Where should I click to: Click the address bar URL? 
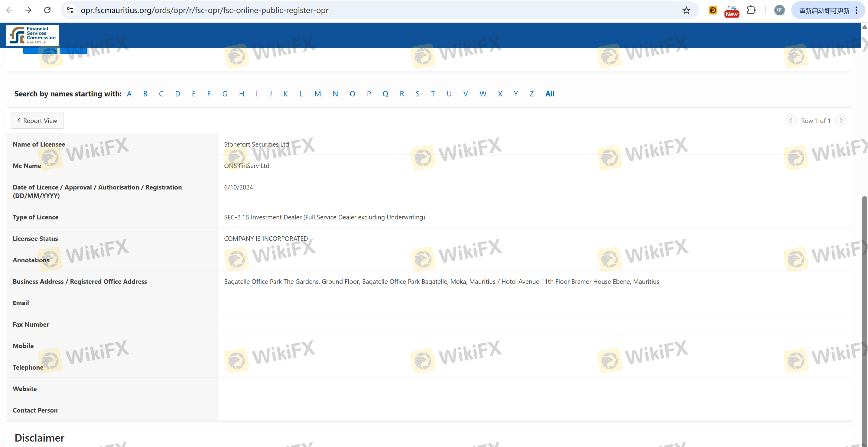(x=204, y=10)
